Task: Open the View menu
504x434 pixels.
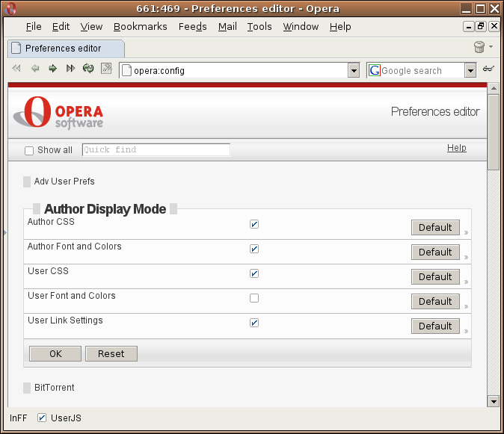Action: pos(91,27)
